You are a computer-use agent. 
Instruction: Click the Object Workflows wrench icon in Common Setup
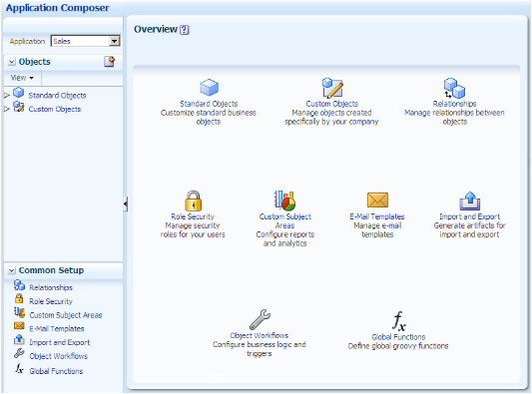coord(19,353)
